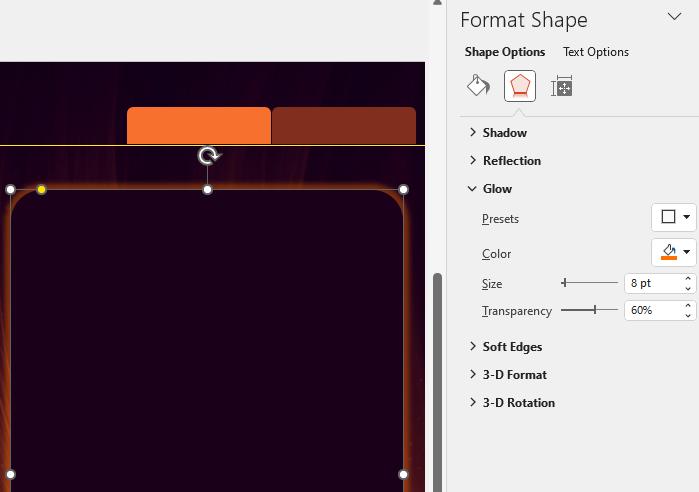Click the vertical scrollbar thumb of the slide
The image size is (699, 492).
point(437,382)
